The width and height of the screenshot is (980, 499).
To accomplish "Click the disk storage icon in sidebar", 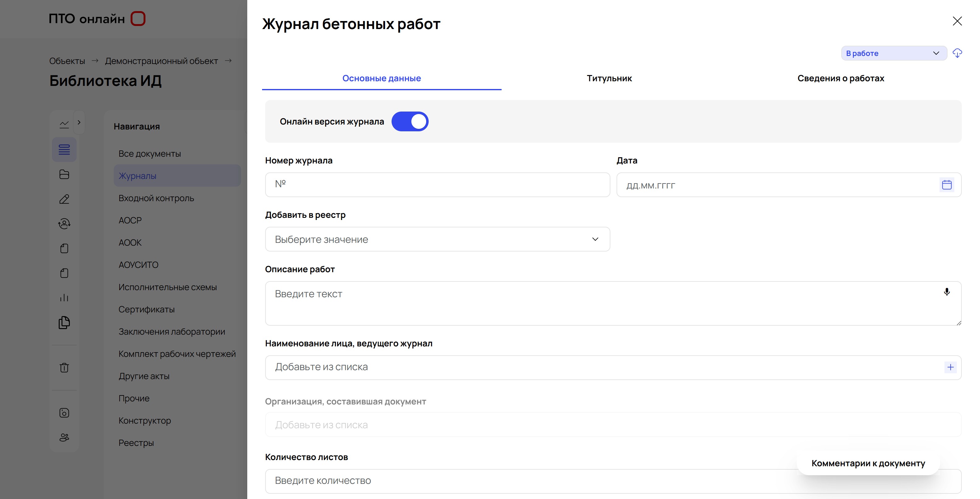I will coord(64,413).
